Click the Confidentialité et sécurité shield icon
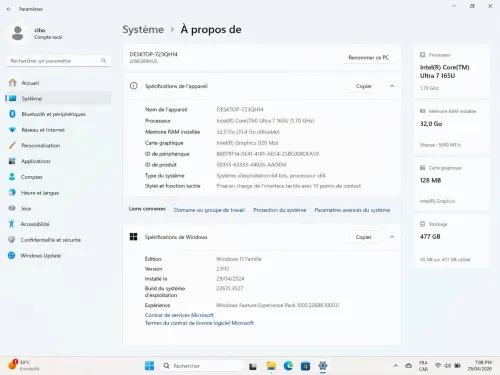The height and width of the screenshot is (375, 500). (12, 240)
